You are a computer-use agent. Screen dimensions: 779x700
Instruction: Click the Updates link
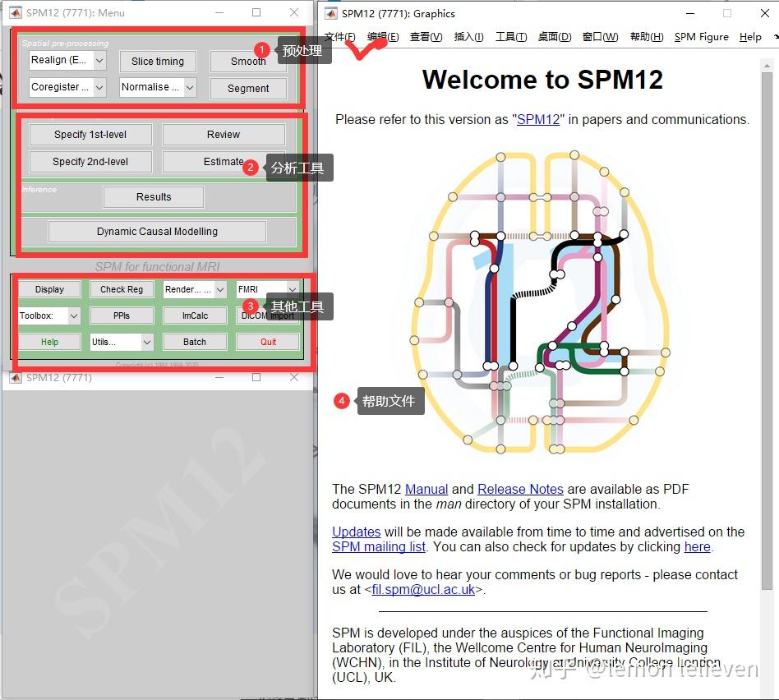coord(356,532)
